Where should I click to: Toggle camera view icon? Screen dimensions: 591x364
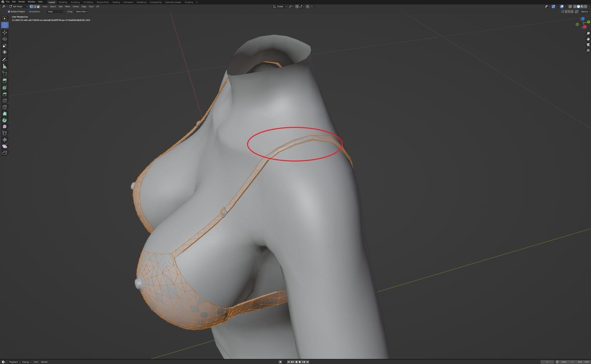(588, 45)
